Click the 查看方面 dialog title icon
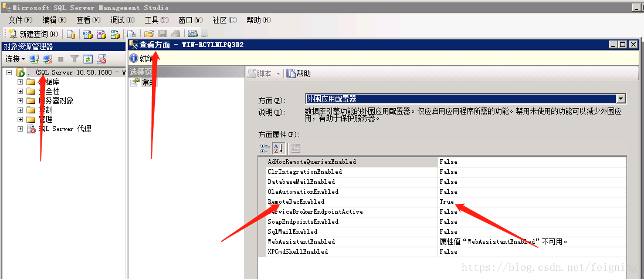The width and height of the screenshot is (644, 279). [x=134, y=45]
